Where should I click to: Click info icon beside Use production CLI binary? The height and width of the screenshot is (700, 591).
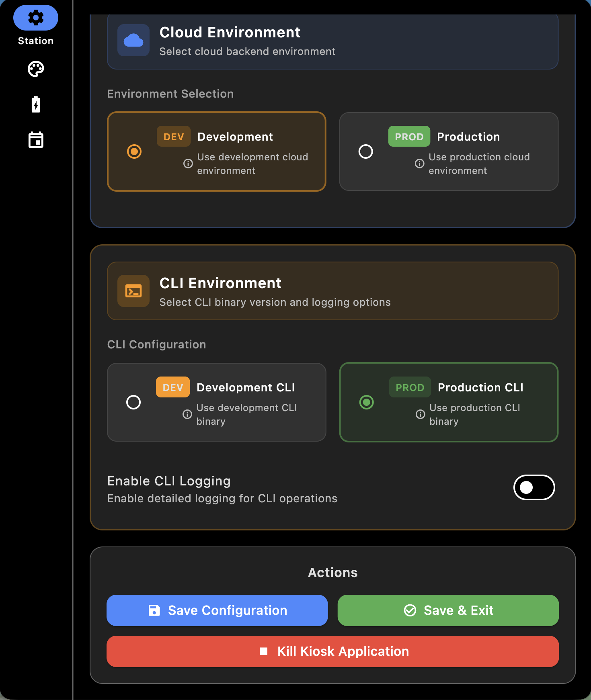click(x=420, y=414)
